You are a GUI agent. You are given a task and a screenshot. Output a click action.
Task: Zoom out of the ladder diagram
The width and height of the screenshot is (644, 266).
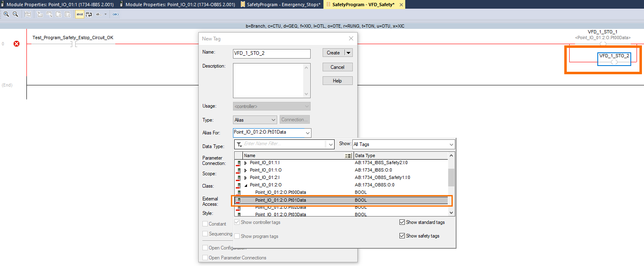pyautogui.click(x=15, y=14)
